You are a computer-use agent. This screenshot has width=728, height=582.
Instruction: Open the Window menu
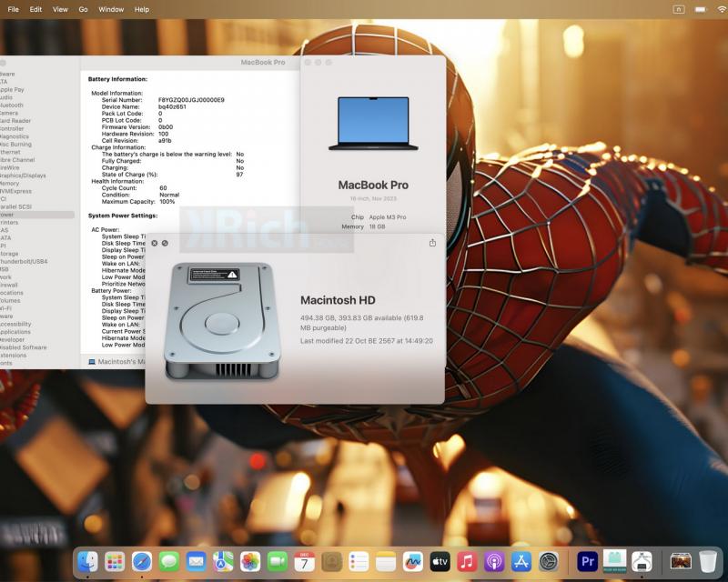111,9
